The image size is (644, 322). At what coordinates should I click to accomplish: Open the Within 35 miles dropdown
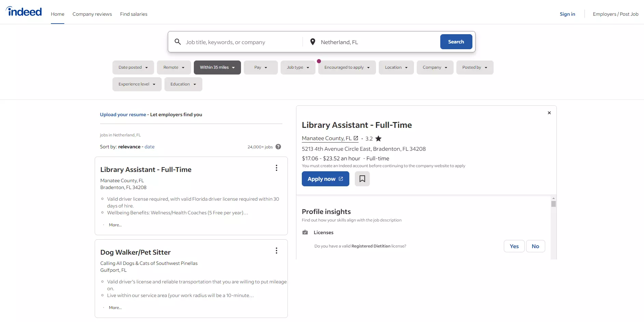[x=217, y=67]
